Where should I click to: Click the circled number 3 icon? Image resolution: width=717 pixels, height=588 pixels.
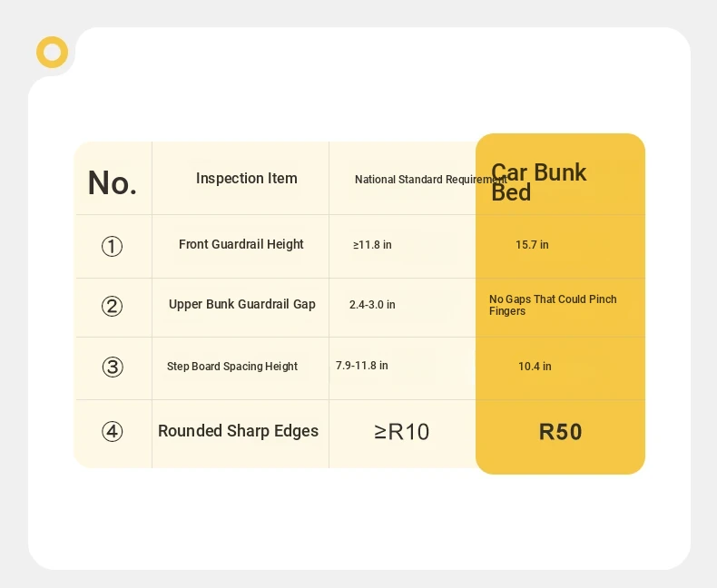[x=113, y=367]
